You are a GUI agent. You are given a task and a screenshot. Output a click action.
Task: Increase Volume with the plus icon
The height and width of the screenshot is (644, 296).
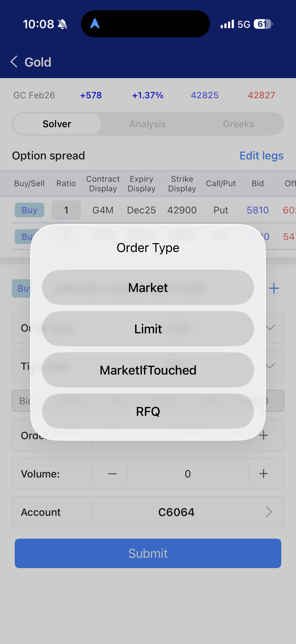tap(264, 474)
